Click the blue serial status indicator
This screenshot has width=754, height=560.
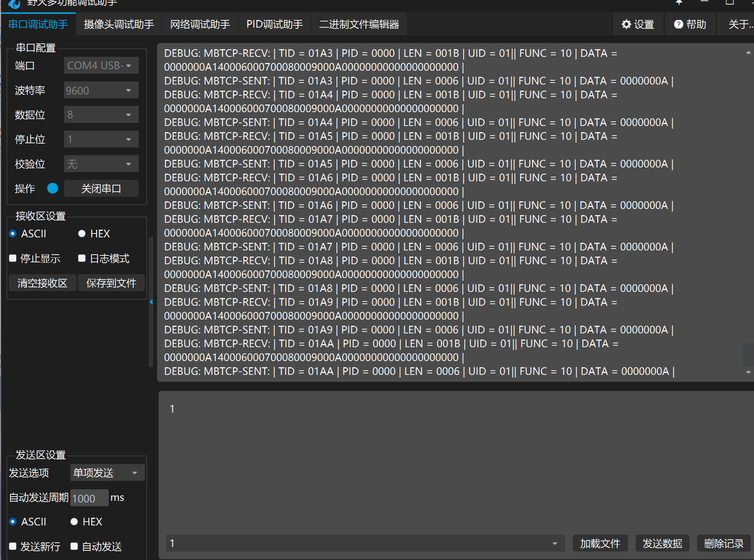click(53, 188)
